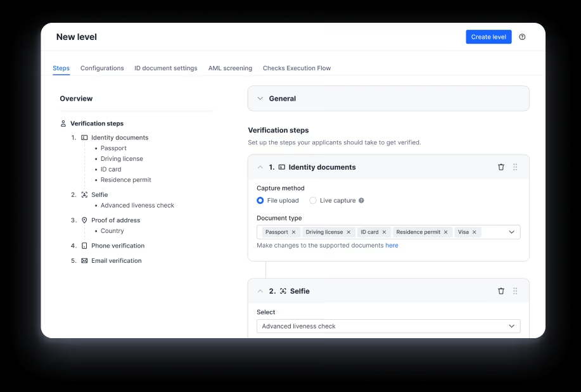
Task: Click the Verification steps overview heading
Action: pos(97,123)
